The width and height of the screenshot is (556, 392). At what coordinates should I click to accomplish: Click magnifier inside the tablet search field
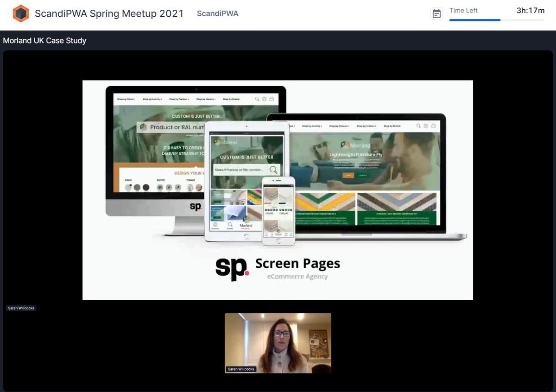273,170
